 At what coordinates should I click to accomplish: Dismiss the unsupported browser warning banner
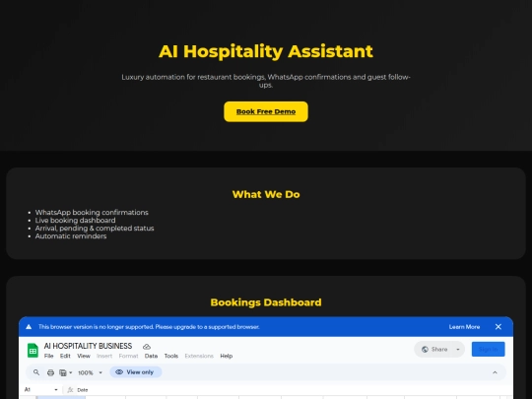click(499, 327)
